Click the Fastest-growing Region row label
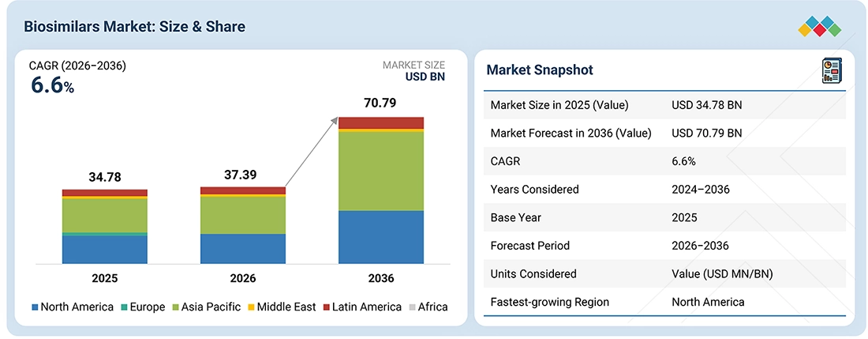This screenshot has width=868, height=339. pyautogui.click(x=550, y=302)
